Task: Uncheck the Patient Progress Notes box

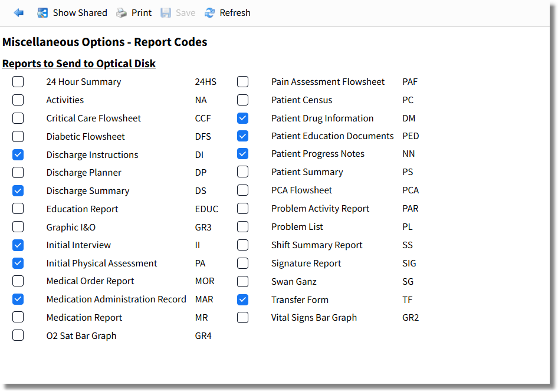Action: coord(242,154)
